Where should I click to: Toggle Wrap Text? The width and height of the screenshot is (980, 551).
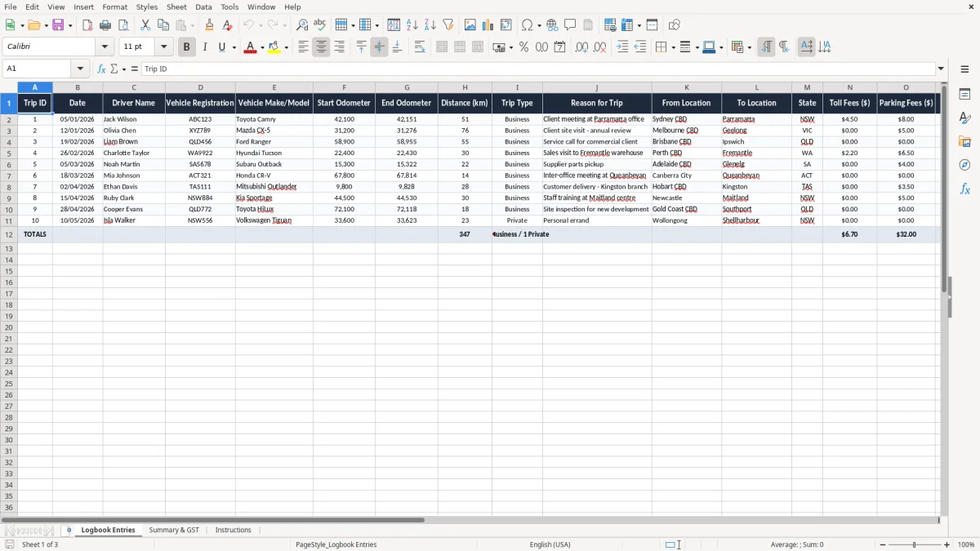coord(420,47)
